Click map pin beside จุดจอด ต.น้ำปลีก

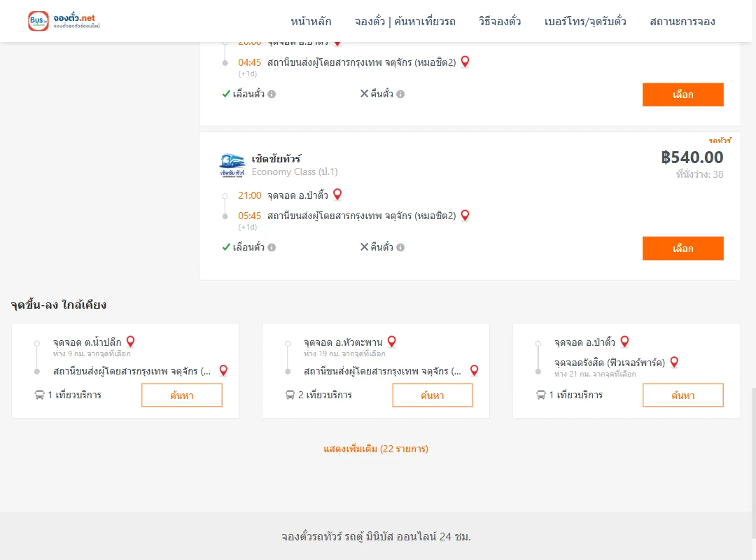pyautogui.click(x=131, y=342)
